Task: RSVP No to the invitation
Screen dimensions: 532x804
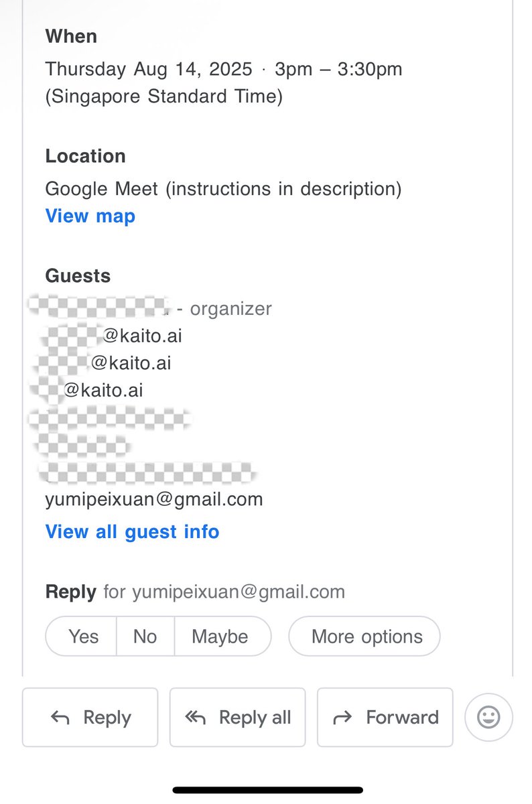Action: tap(145, 636)
